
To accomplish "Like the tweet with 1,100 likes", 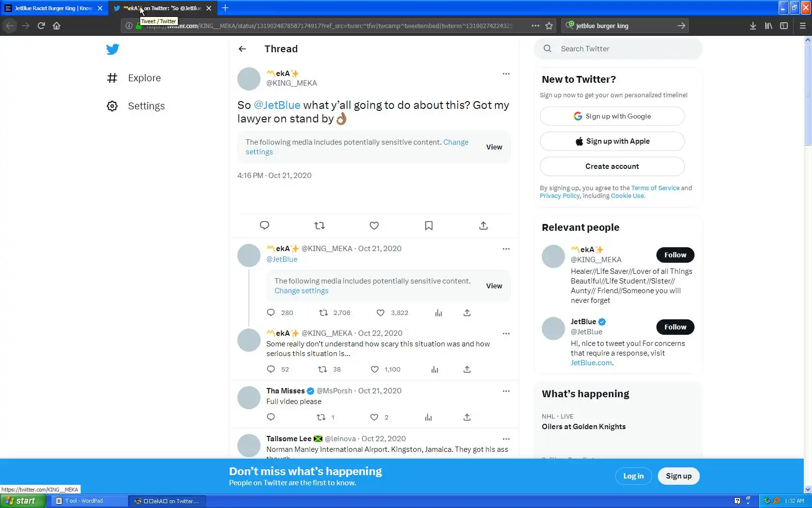I will click(x=385, y=369).
